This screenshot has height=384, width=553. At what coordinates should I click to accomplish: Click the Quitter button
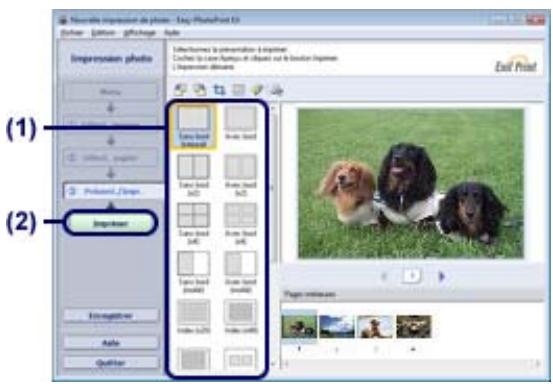pyautogui.click(x=111, y=362)
